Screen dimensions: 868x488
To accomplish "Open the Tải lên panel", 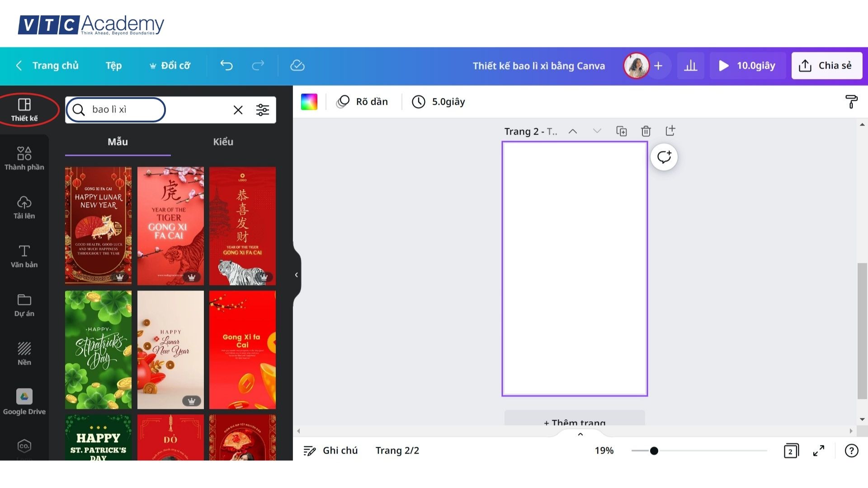I will [x=24, y=207].
